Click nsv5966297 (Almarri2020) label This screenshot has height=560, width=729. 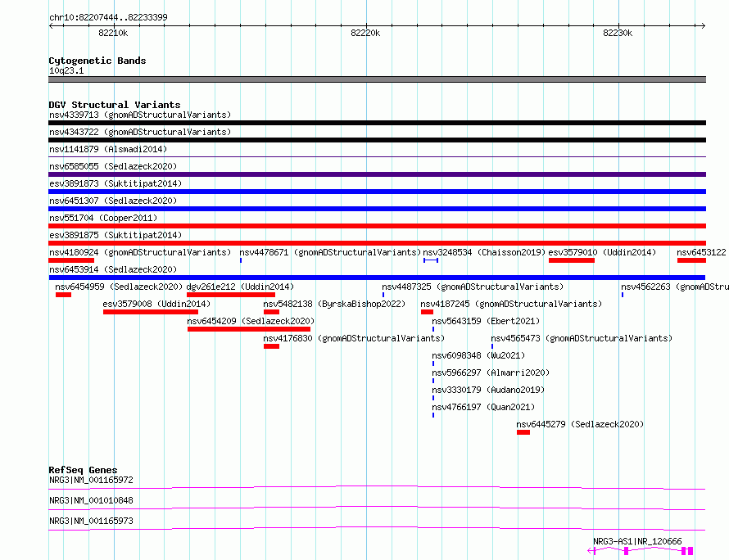(x=491, y=373)
